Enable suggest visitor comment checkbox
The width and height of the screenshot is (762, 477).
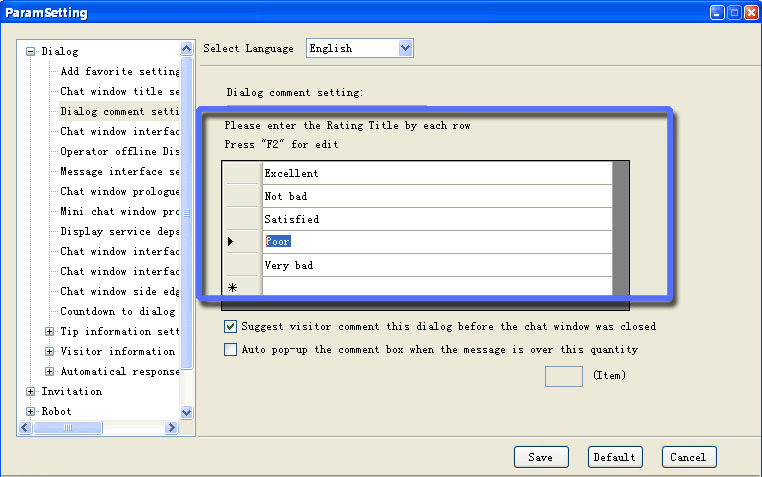coord(230,326)
